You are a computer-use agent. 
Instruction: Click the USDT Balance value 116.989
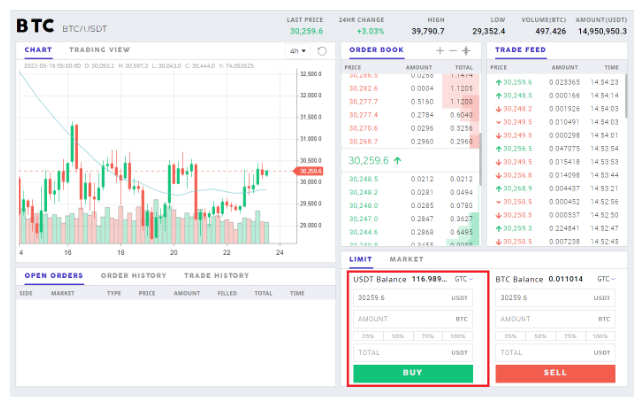(430, 279)
